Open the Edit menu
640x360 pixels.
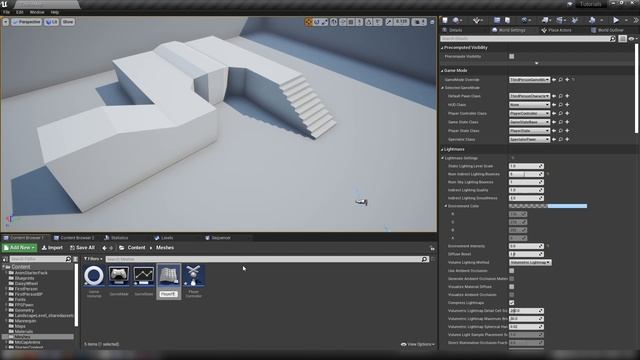20,12
